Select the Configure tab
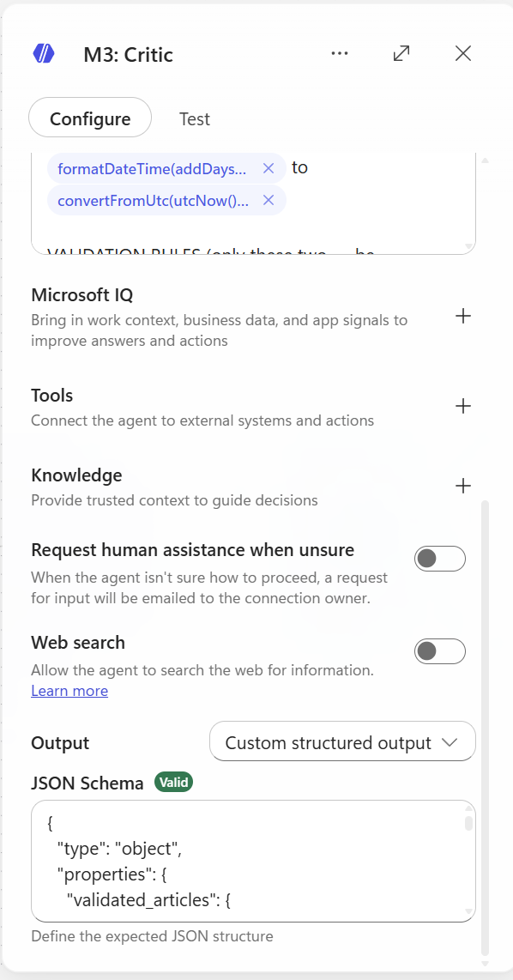 pyautogui.click(x=90, y=118)
